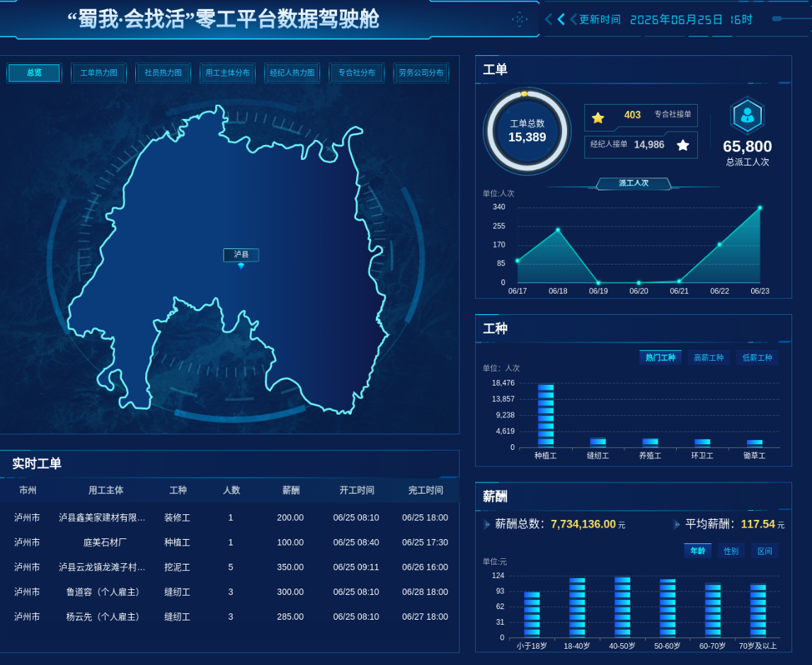Click the arrow icon before 薪酬总数
The width and height of the screenshot is (812, 665).
pos(487,524)
